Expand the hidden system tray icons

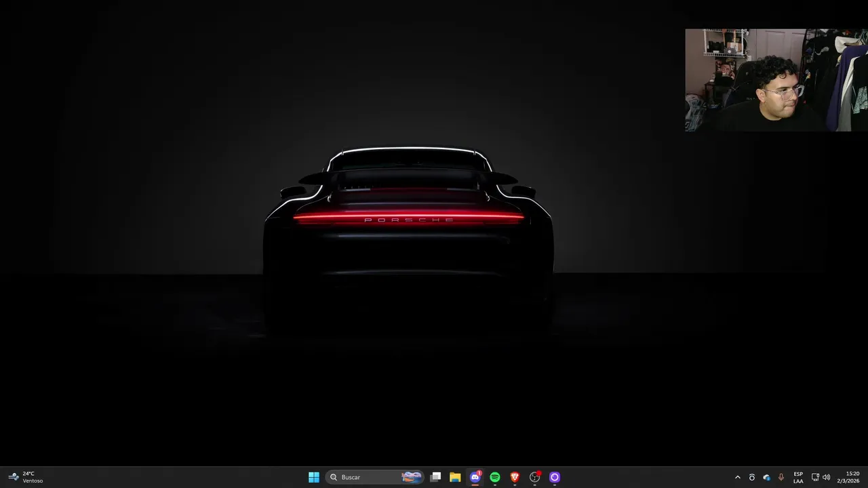tap(738, 477)
